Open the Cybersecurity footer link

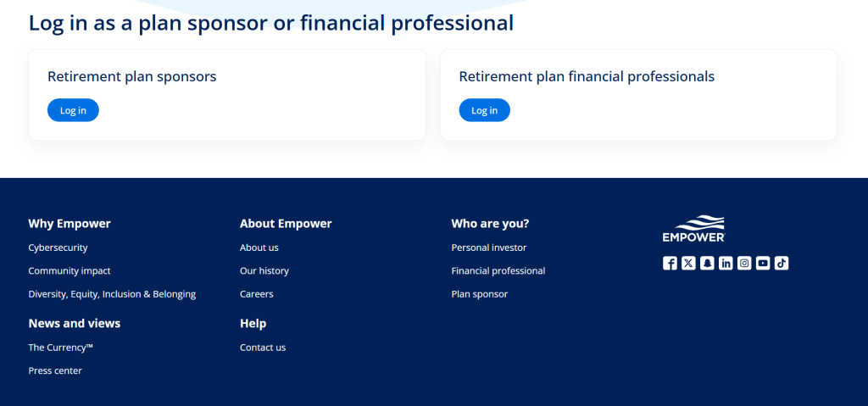click(58, 247)
